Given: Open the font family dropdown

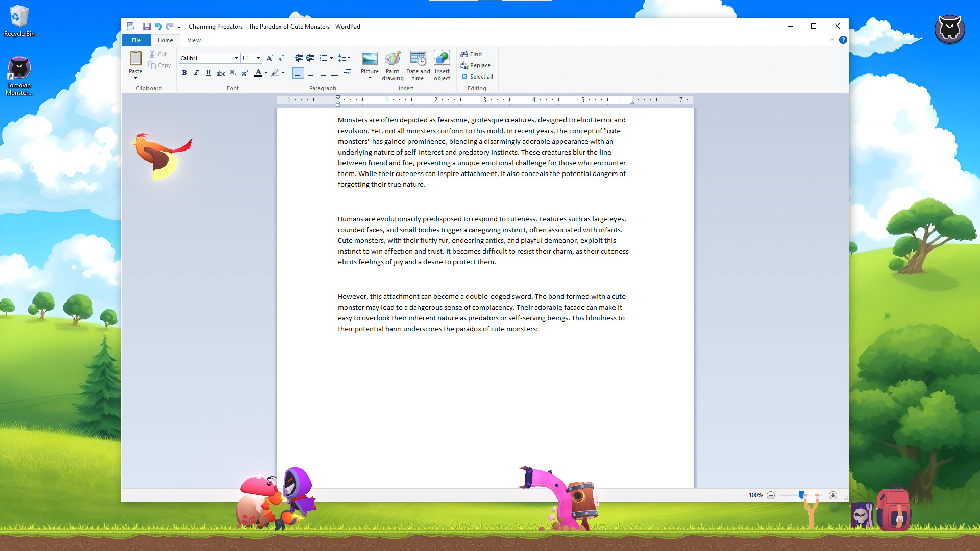Looking at the screenshot, I should pos(235,58).
